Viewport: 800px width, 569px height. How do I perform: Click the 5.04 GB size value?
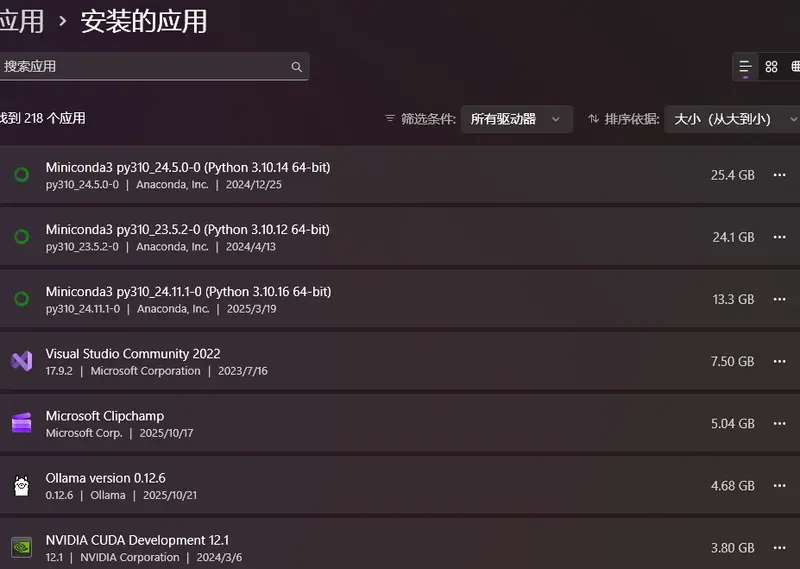732,424
